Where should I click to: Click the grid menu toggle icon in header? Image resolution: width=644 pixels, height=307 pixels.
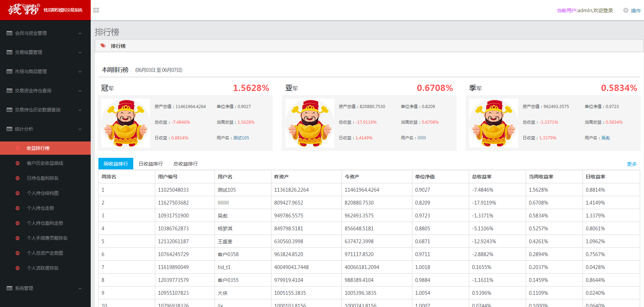96,10
